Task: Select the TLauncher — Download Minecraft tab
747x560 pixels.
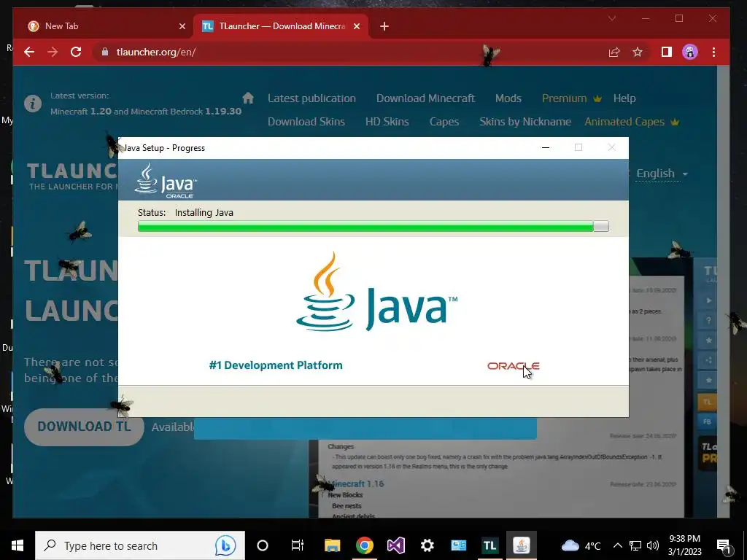Action: point(281,26)
